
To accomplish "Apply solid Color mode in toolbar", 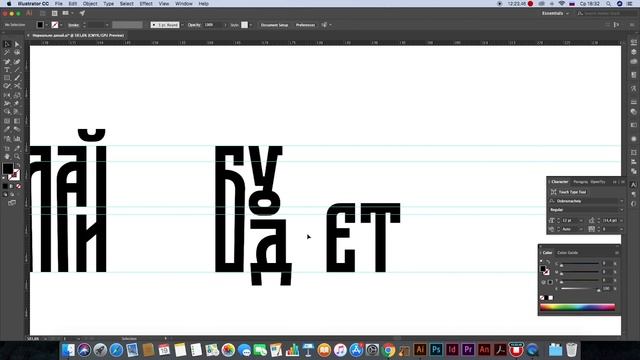I will (5, 186).
